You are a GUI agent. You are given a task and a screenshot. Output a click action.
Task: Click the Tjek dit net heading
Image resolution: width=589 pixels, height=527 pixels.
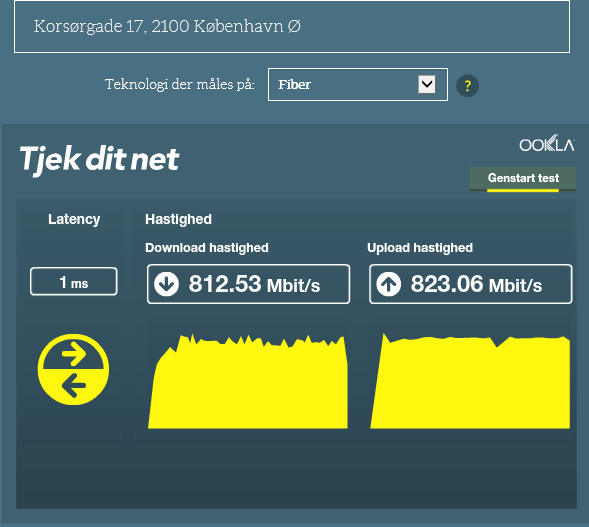tap(100, 160)
